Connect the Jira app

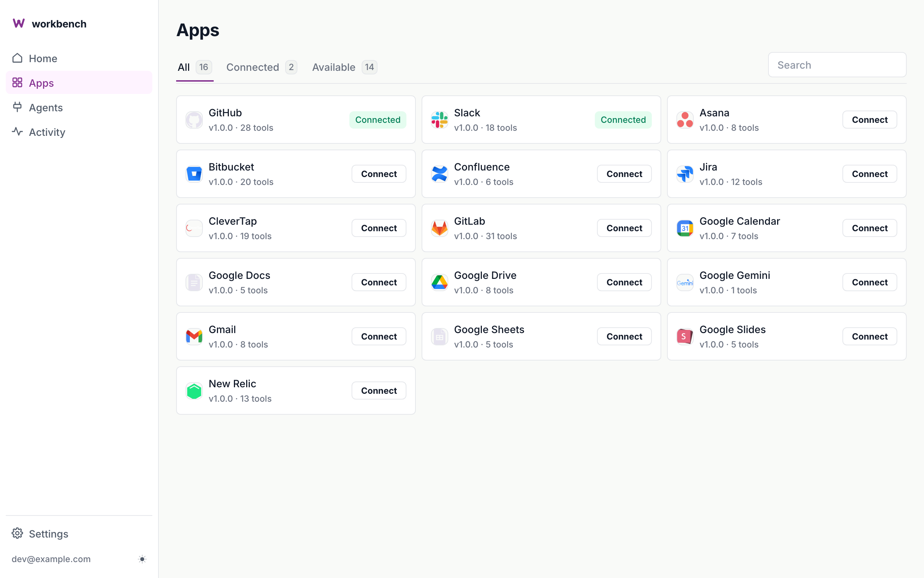pos(869,174)
